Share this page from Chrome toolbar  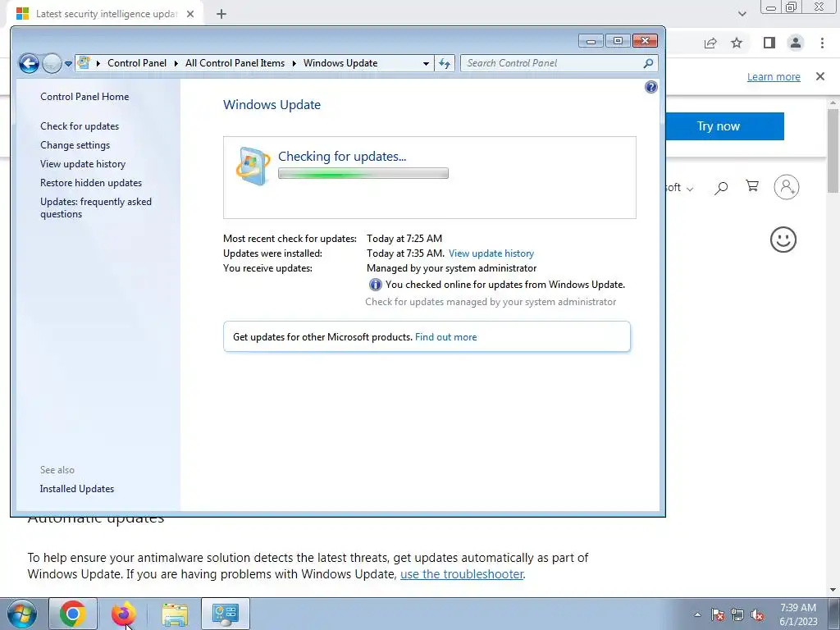coord(710,43)
